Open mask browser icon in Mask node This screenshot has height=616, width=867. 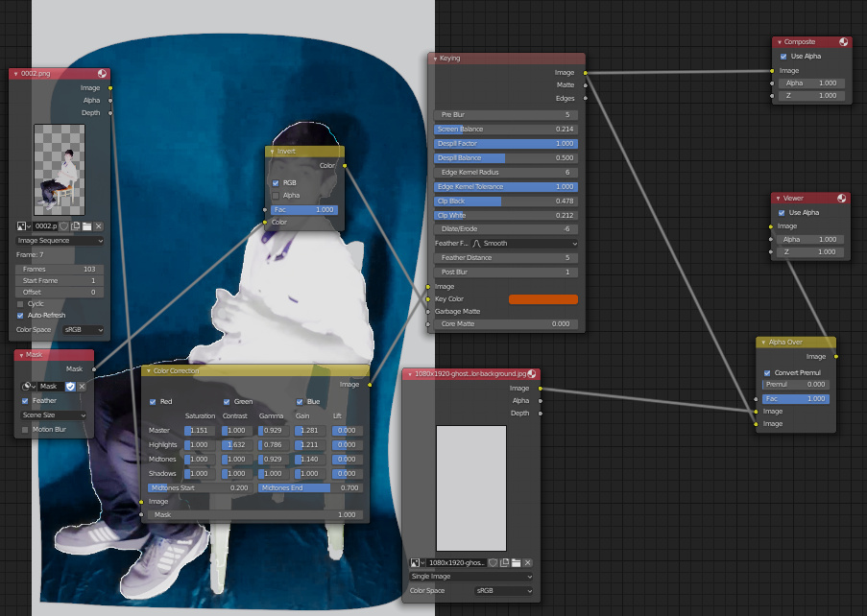point(29,387)
